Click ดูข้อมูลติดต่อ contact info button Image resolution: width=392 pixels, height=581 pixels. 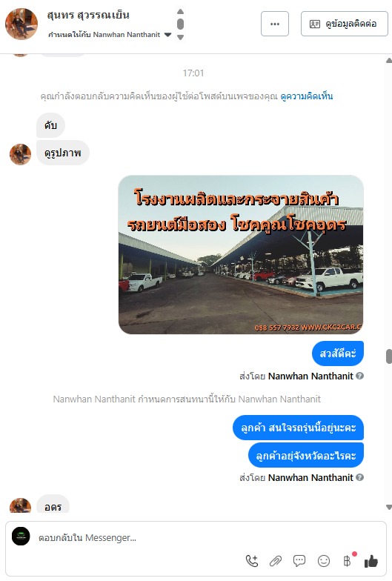coord(344,24)
